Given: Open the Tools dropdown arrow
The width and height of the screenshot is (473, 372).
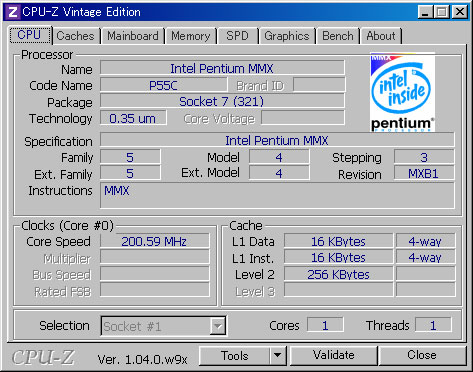Looking at the screenshot, I should 278,356.
